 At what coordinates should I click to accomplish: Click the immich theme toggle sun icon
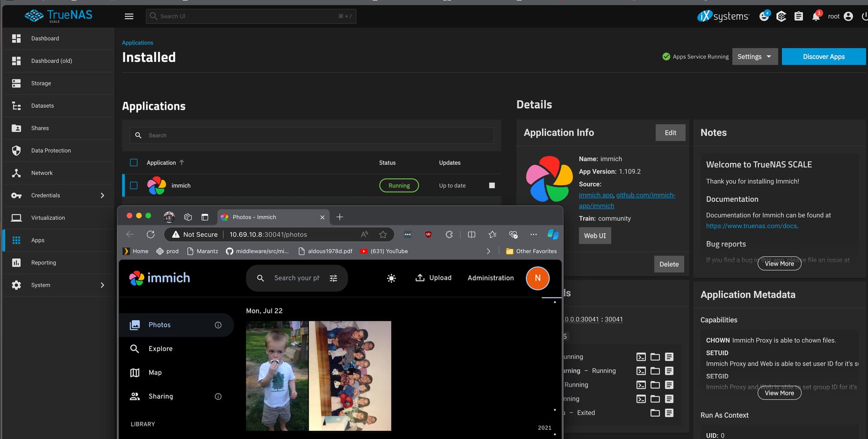click(x=391, y=278)
